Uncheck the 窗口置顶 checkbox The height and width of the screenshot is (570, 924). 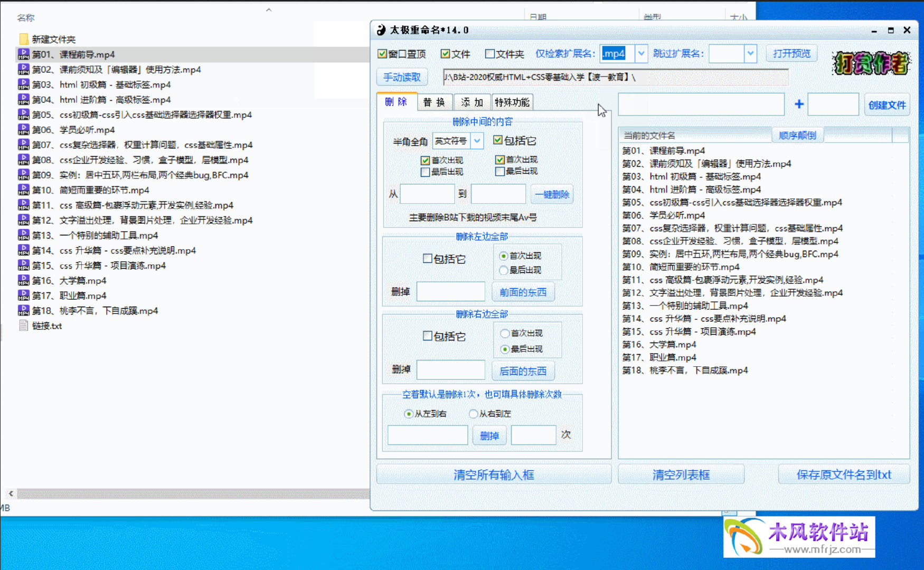click(x=383, y=54)
